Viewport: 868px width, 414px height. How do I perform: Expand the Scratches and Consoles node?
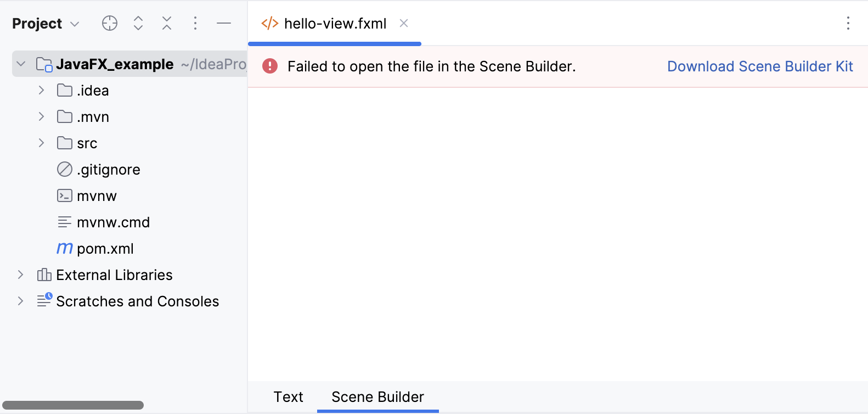click(x=21, y=301)
